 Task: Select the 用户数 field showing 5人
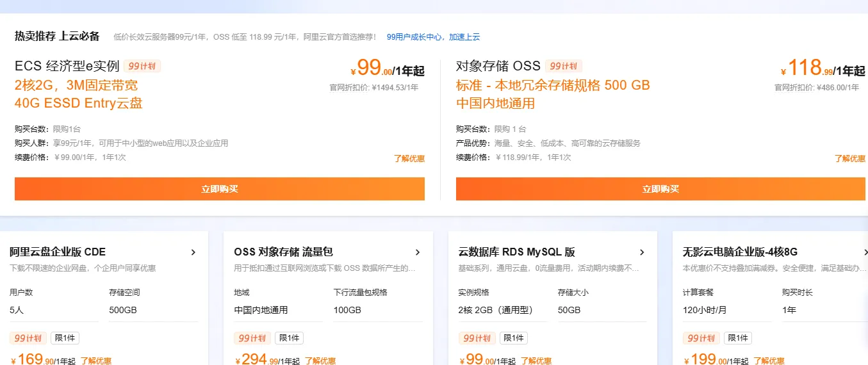[54, 310]
